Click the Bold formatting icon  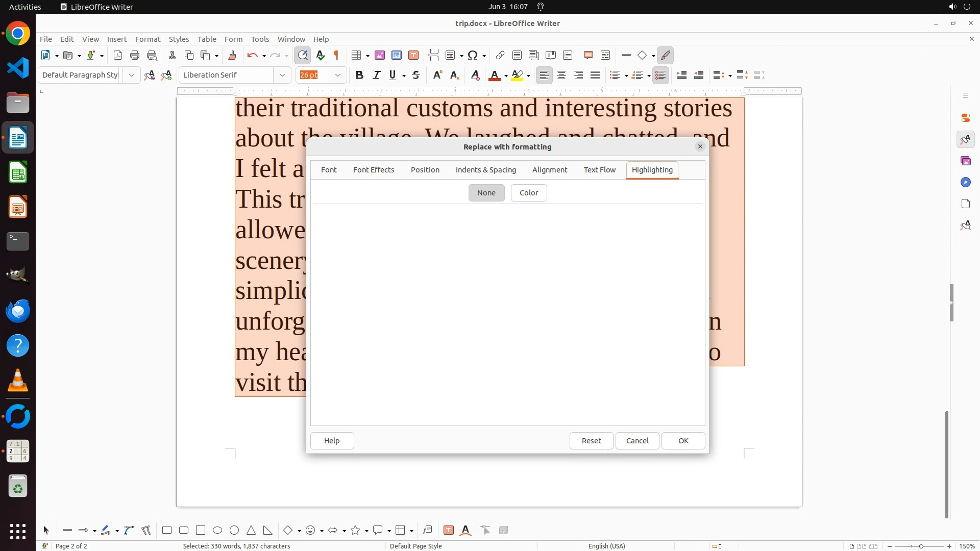(359, 75)
